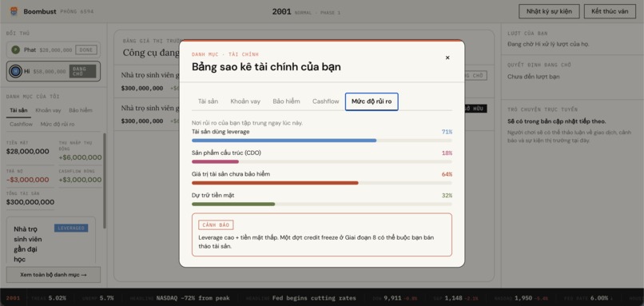
Task: Click the PHÒNG 6594 room label
Action: 77,11
